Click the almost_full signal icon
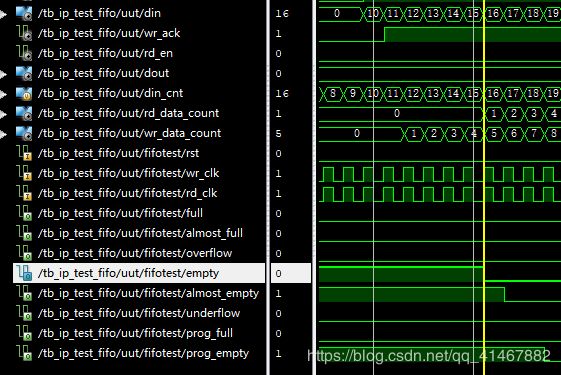This screenshot has height=375, width=561. click(25, 233)
